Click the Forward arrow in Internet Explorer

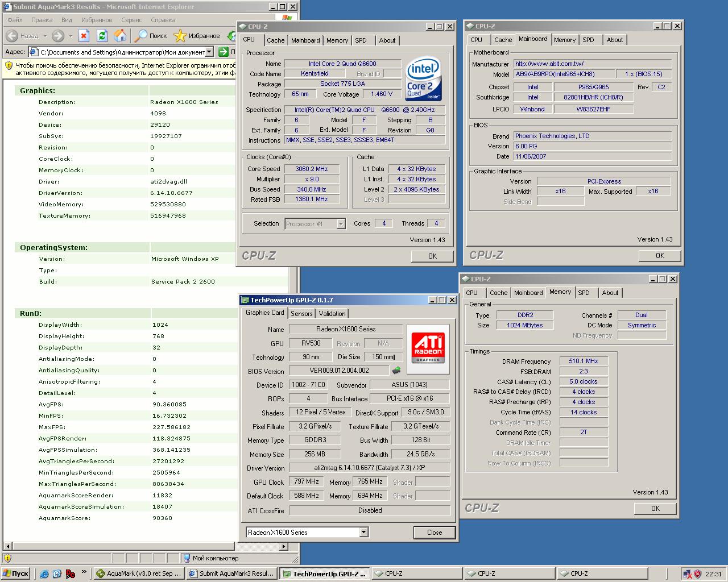58,36
